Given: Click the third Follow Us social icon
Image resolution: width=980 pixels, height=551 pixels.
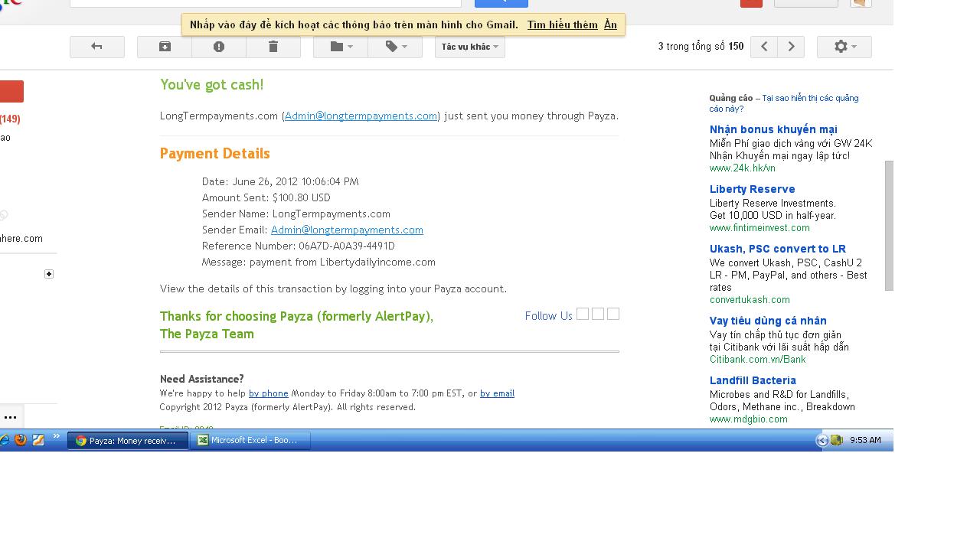Looking at the screenshot, I should [x=613, y=314].
